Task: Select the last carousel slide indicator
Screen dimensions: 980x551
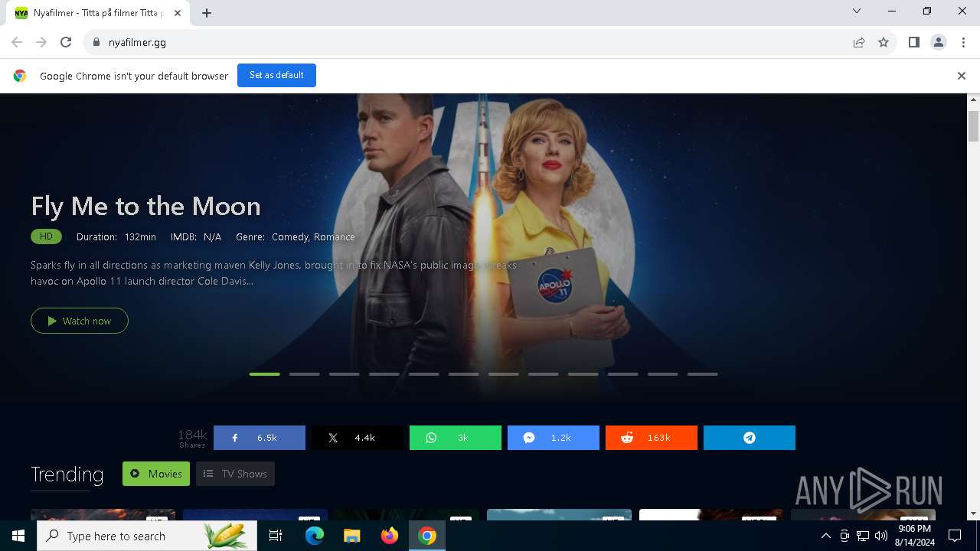Action: coord(703,374)
